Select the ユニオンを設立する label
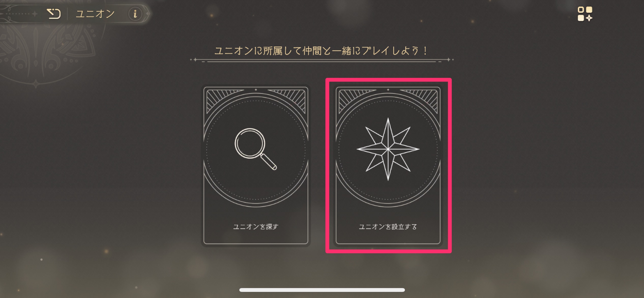This screenshot has width=644, height=298. [388, 226]
